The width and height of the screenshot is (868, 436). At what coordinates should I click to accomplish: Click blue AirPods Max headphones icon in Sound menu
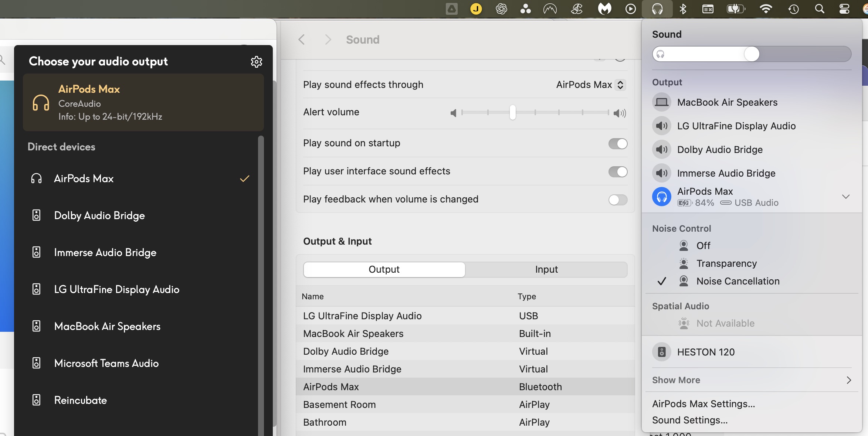661,197
